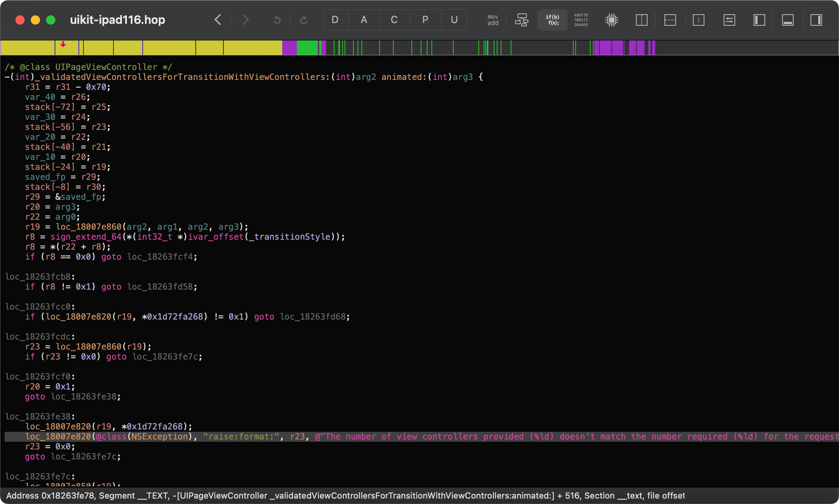The image size is (839, 504).
Task: Toggle the bottom panel visibility
Action: [787, 20]
